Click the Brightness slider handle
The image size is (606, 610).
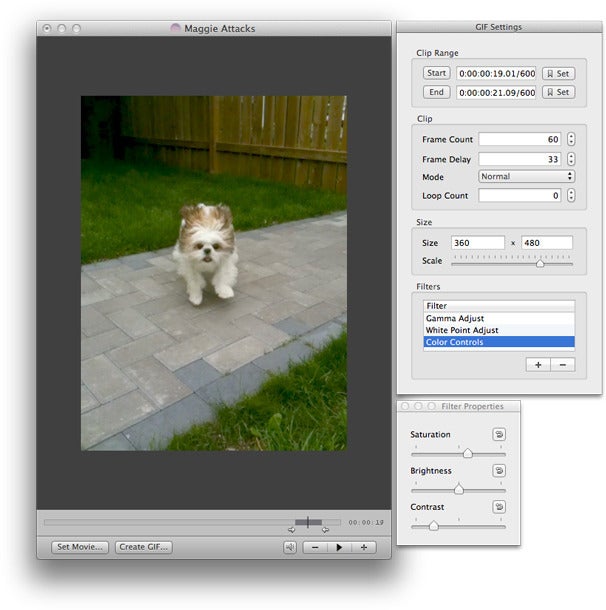459,489
